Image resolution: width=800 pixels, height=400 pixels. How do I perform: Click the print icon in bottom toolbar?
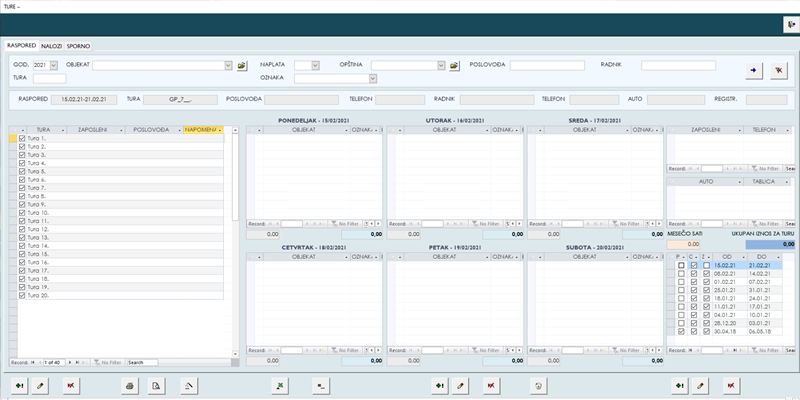point(129,385)
